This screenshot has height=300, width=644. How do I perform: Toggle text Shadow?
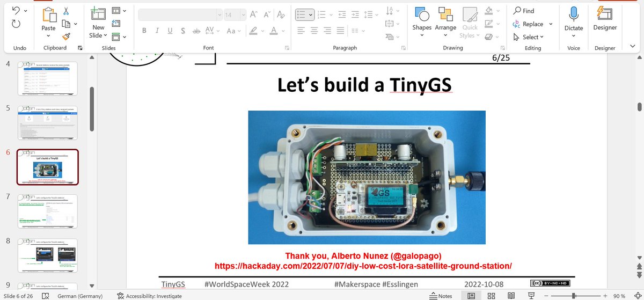tap(182, 31)
